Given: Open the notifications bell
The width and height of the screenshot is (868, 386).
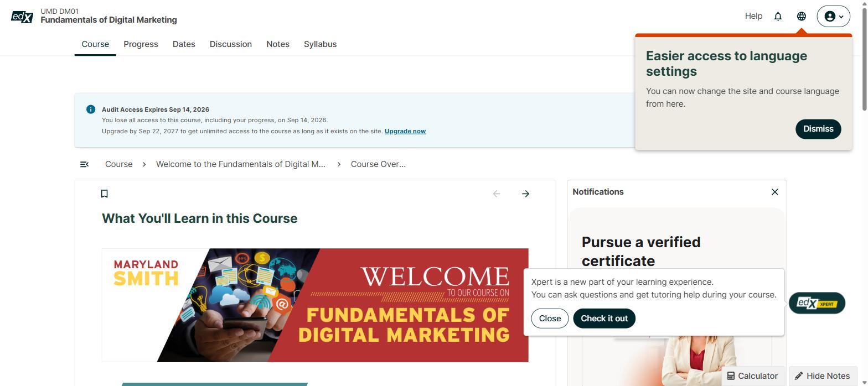Looking at the screenshot, I should tap(778, 16).
